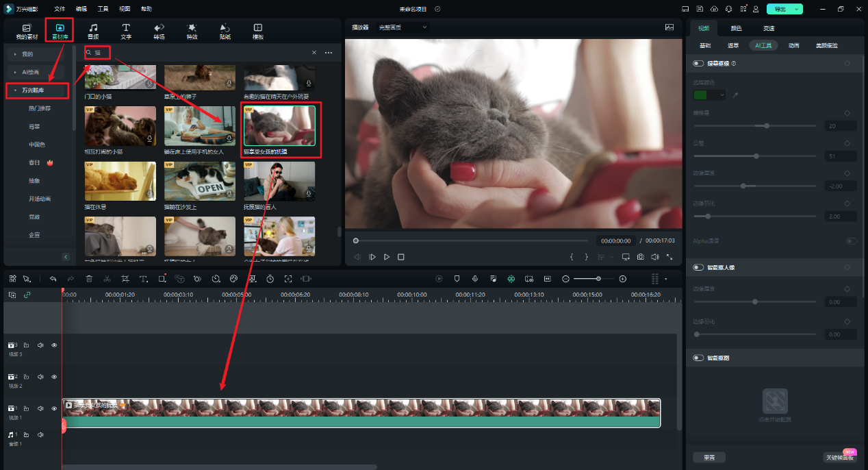Click the 重置 reset button
The height and width of the screenshot is (470, 868).
(x=709, y=457)
